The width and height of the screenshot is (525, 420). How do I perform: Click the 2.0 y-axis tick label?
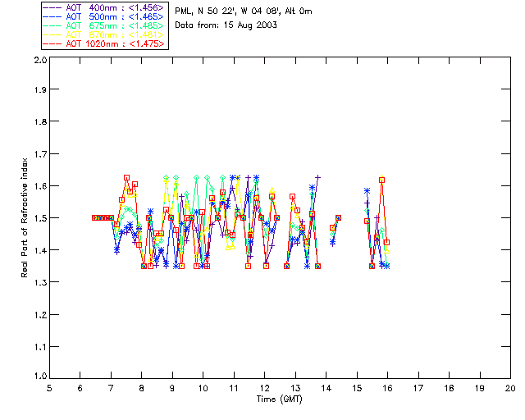(40, 60)
